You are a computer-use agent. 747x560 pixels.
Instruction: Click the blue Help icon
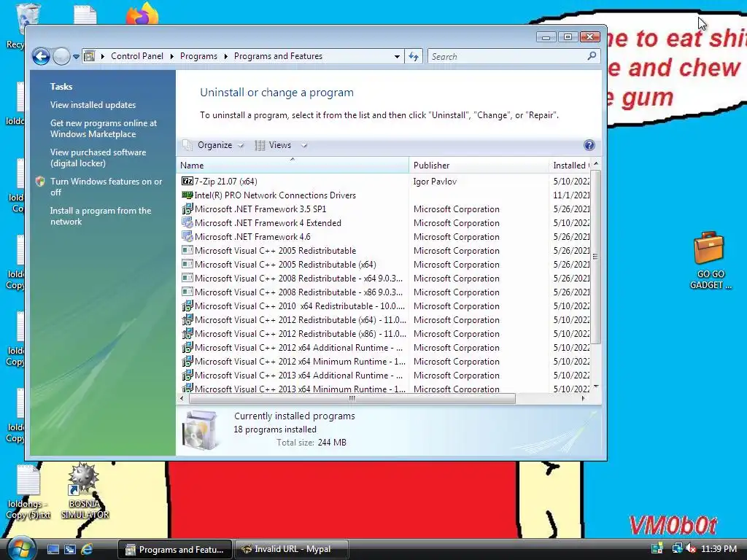click(x=589, y=145)
